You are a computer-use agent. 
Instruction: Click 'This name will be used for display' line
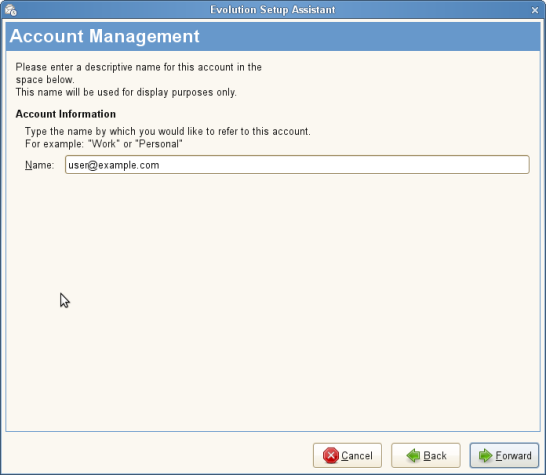pyautogui.click(x=126, y=92)
